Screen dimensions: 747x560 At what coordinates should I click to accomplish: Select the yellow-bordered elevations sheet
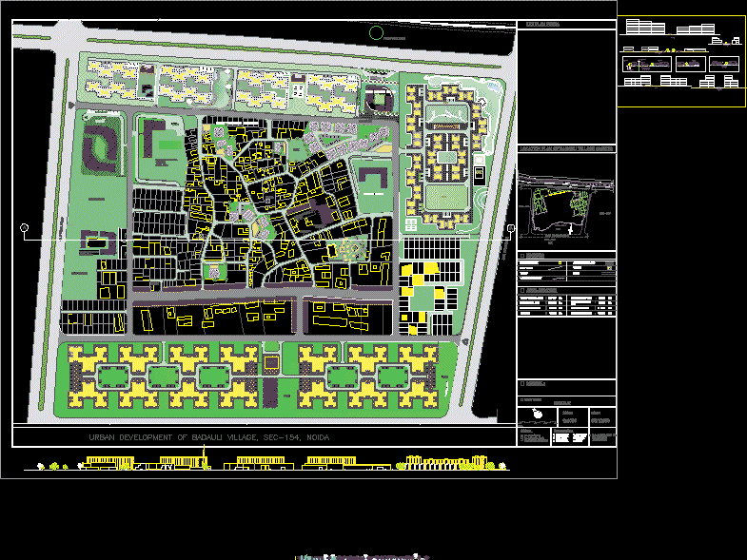pyautogui.click(x=681, y=62)
